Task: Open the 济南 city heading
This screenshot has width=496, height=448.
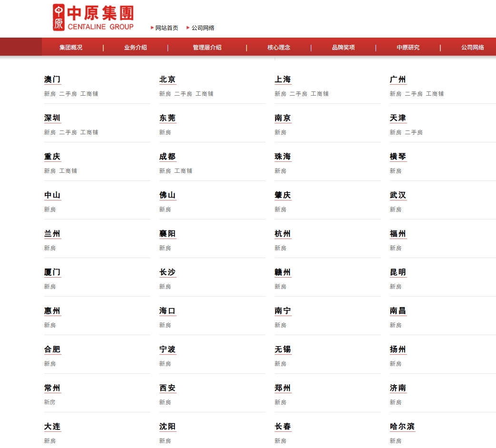Action: click(397, 388)
